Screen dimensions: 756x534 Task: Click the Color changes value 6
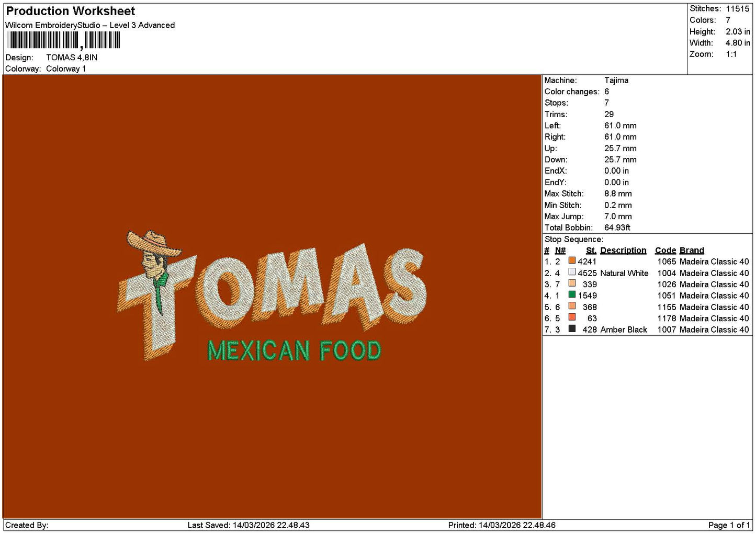point(606,92)
